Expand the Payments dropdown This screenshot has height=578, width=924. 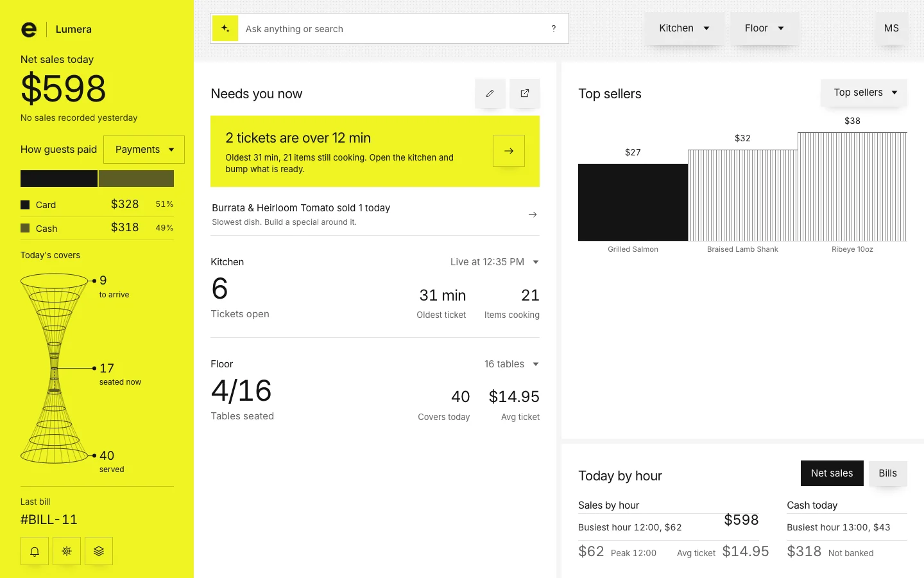click(x=144, y=150)
